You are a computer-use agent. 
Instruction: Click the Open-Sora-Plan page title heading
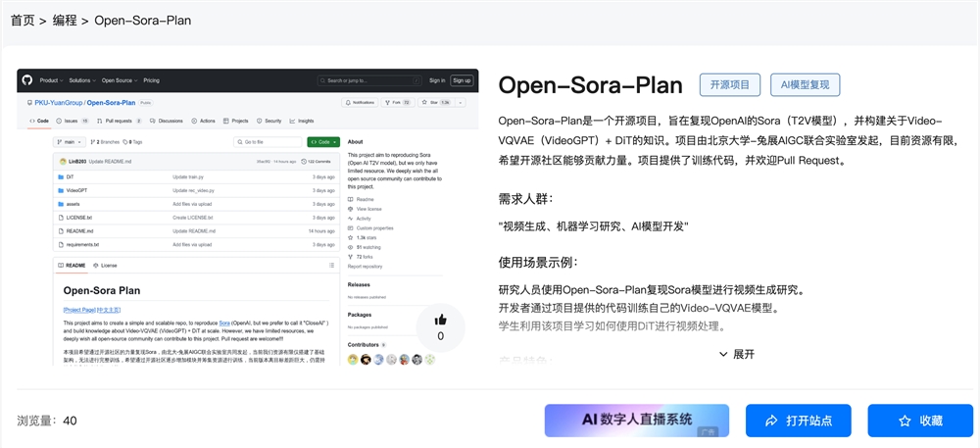[x=590, y=85]
